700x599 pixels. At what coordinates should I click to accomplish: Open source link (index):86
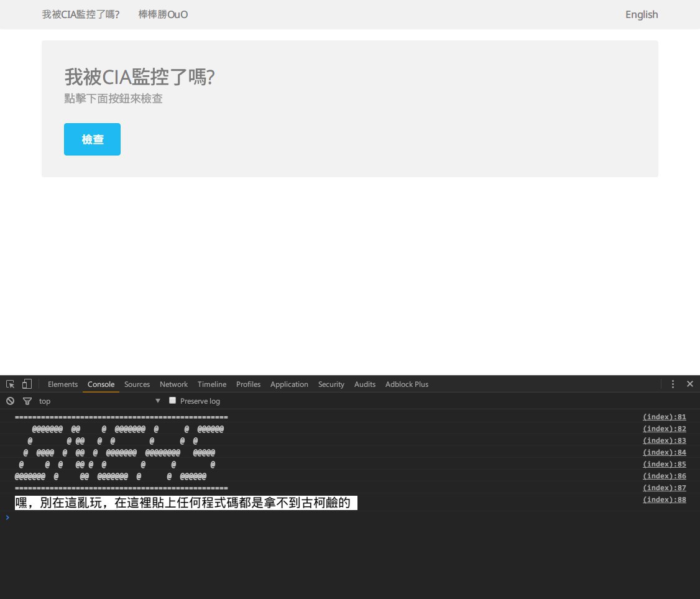[x=665, y=476]
